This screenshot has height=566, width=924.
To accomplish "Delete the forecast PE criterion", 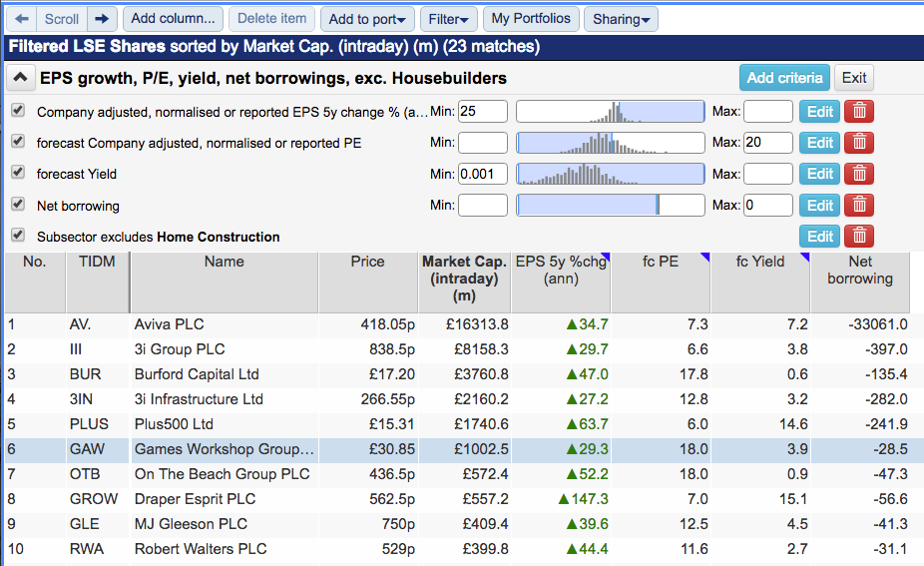I will pyautogui.click(x=859, y=142).
